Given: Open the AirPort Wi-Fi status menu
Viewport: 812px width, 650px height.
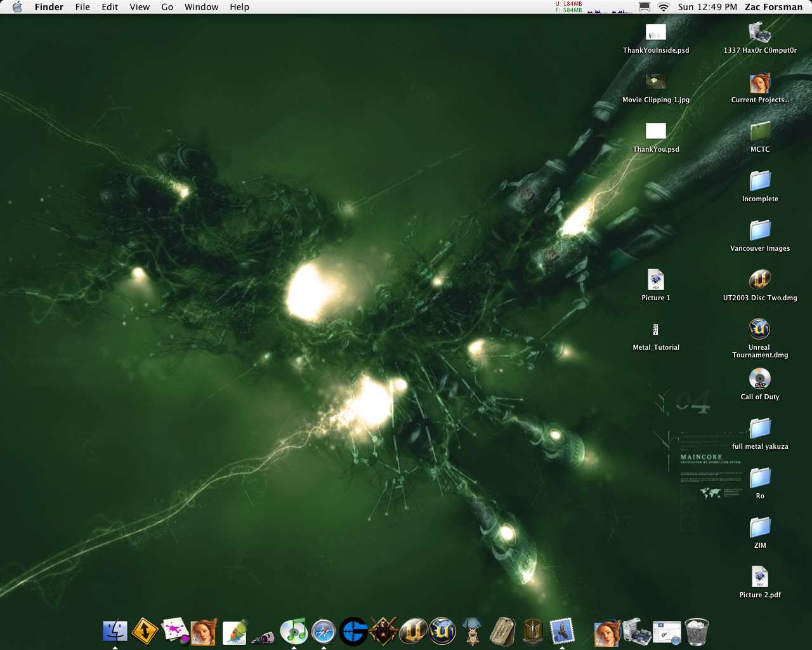Looking at the screenshot, I should (x=664, y=7).
